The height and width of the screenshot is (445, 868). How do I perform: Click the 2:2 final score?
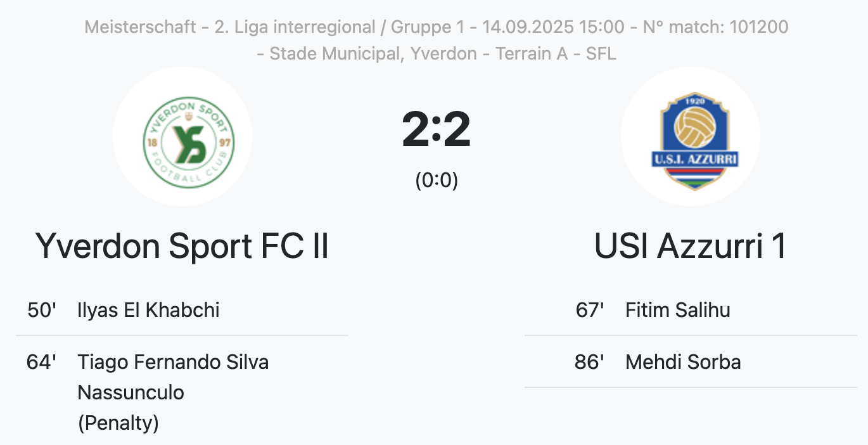tap(436, 129)
